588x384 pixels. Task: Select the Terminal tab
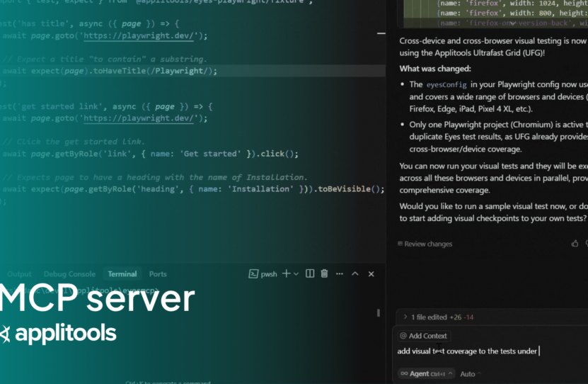122,274
